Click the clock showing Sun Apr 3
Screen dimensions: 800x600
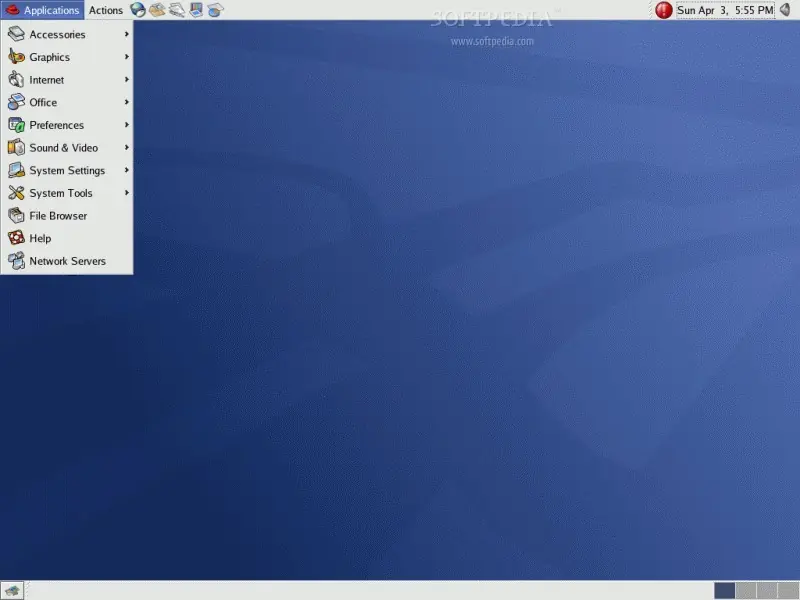coord(725,10)
